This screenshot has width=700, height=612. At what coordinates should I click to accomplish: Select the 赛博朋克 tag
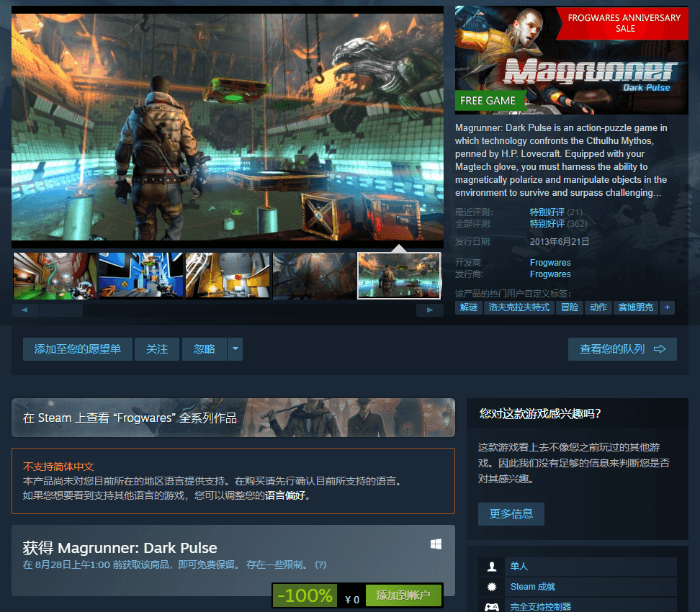pyautogui.click(x=635, y=307)
